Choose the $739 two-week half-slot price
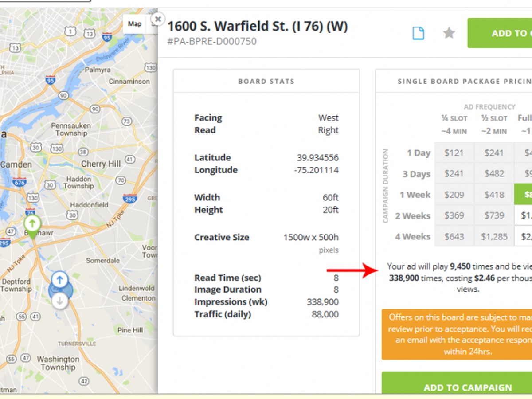532x399 pixels. (x=494, y=215)
